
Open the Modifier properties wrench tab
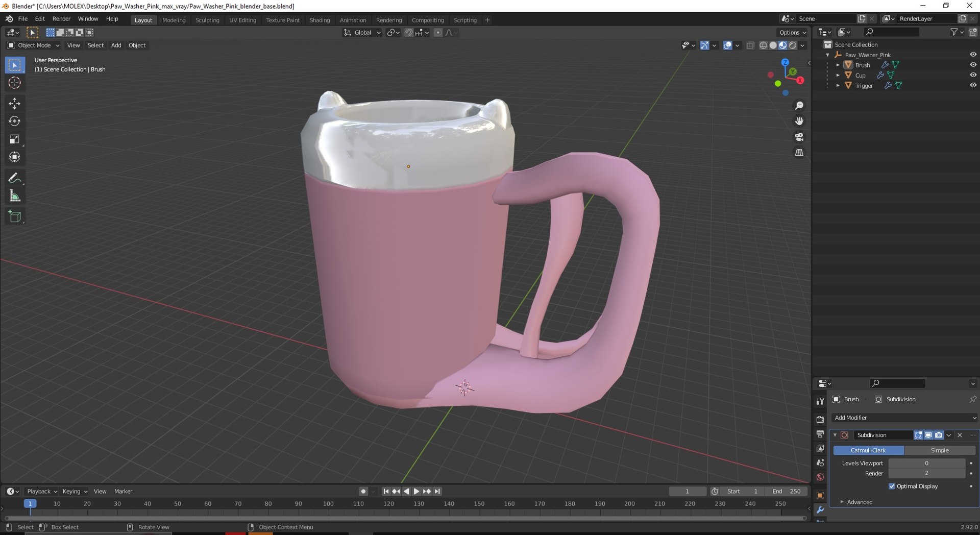pyautogui.click(x=820, y=510)
